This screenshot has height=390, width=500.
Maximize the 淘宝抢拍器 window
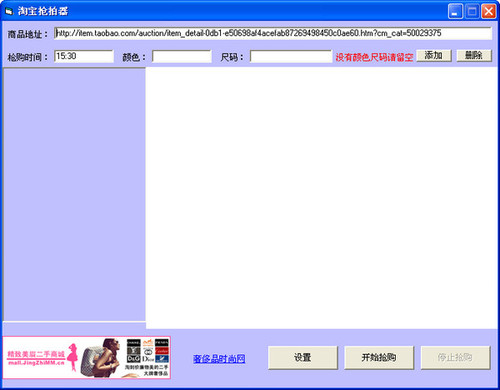472,12
